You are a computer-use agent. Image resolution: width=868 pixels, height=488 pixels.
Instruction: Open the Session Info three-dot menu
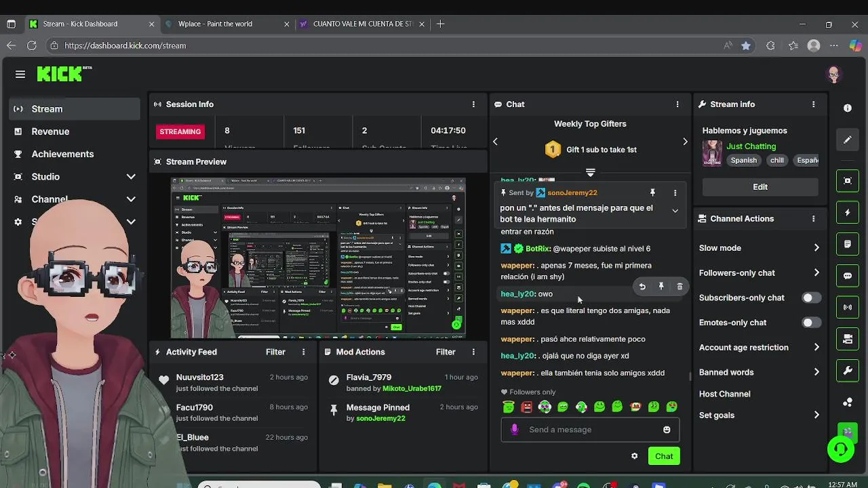[473, 104]
